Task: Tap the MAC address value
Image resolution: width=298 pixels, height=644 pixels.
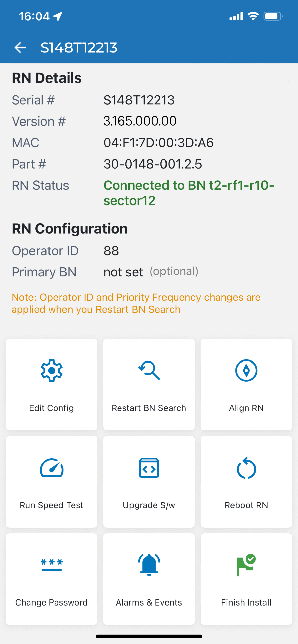Action: pyautogui.click(x=158, y=143)
